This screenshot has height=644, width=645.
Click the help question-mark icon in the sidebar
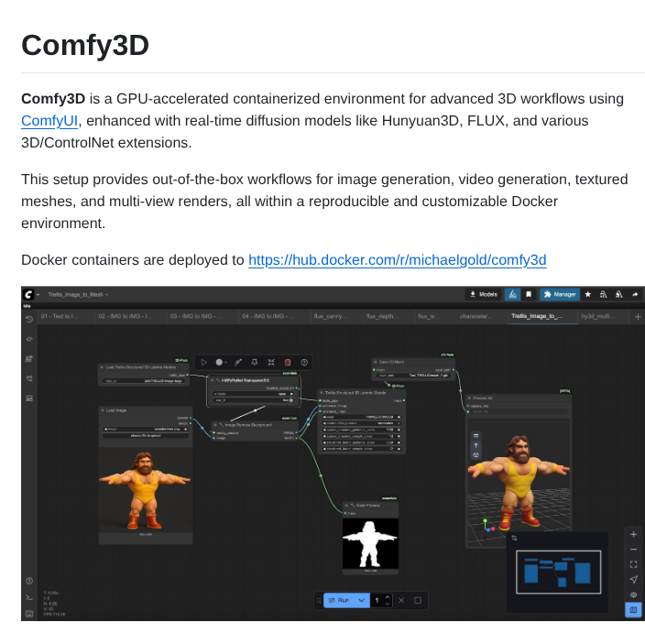29,581
